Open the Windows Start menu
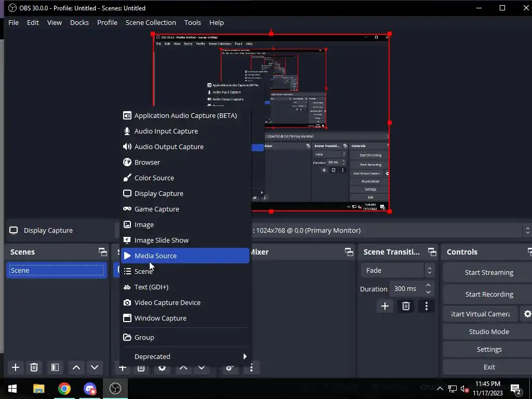Viewport: 532px width, 399px height. click(12, 389)
